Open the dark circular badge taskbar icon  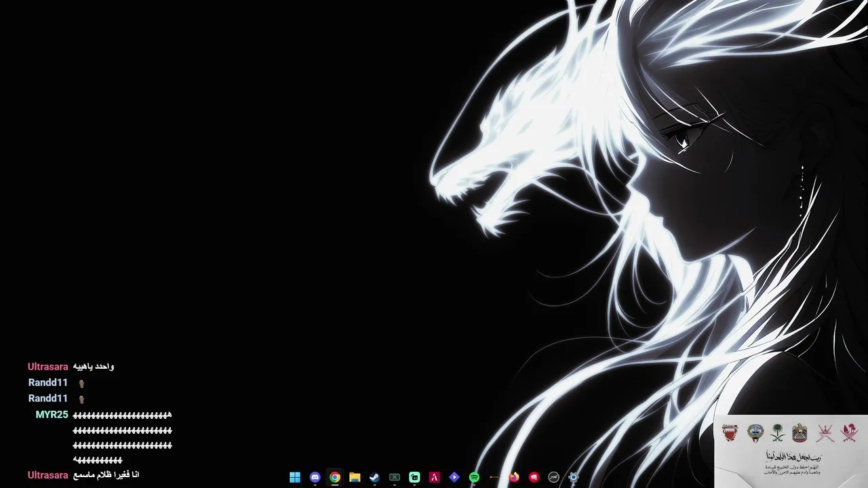553,477
